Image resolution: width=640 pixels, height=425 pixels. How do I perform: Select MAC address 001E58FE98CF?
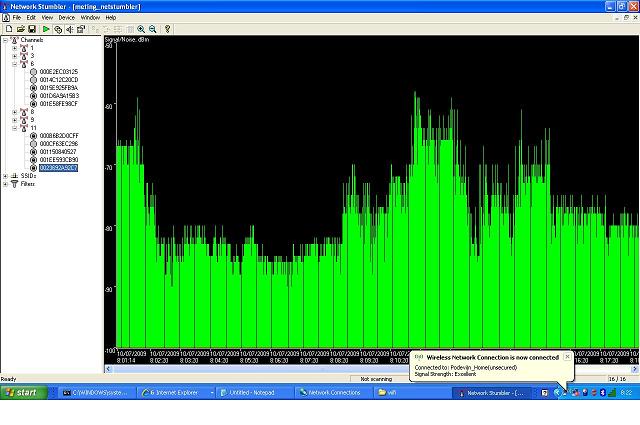(x=58, y=104)
